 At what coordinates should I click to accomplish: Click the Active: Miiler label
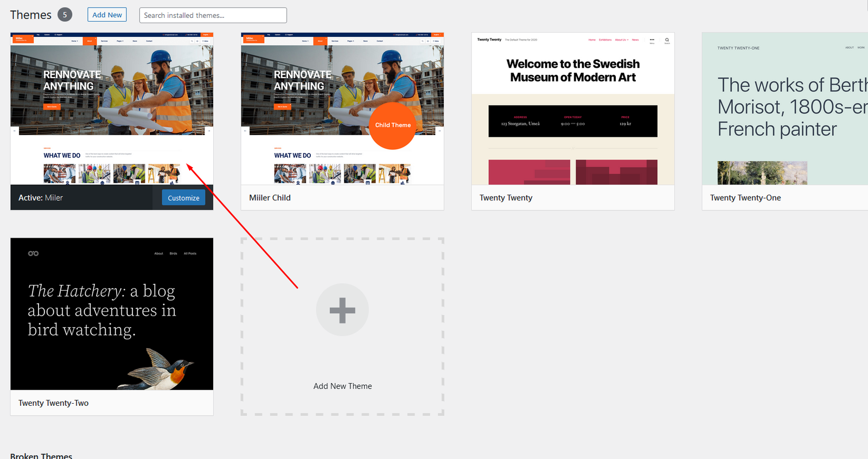(41, 198)
